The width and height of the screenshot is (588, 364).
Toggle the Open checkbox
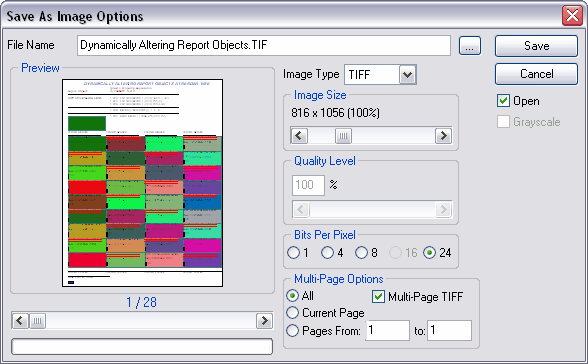[503, 101]
